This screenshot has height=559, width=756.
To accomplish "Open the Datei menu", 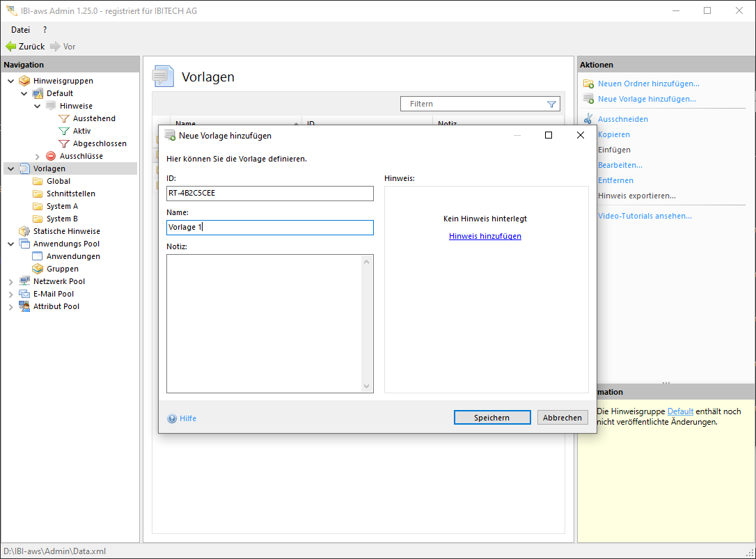I will [x=20, y=30].
